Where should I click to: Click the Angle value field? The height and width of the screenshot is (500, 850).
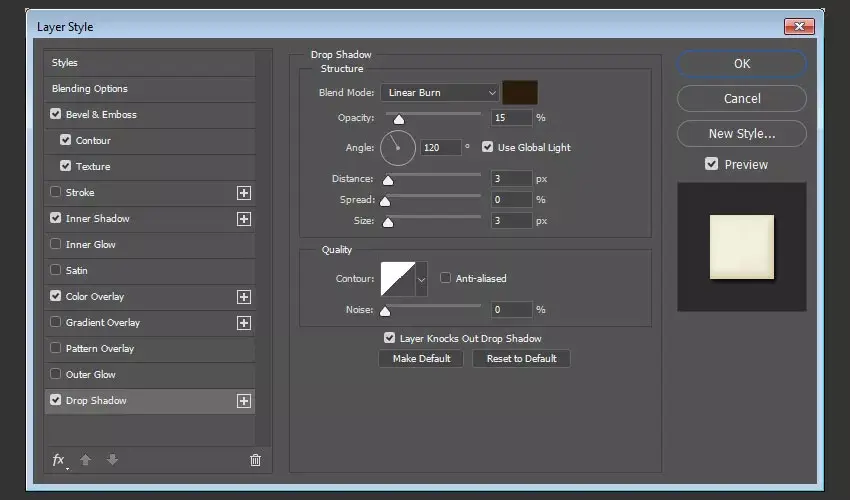pyautogui.click(x=441, y=148)
